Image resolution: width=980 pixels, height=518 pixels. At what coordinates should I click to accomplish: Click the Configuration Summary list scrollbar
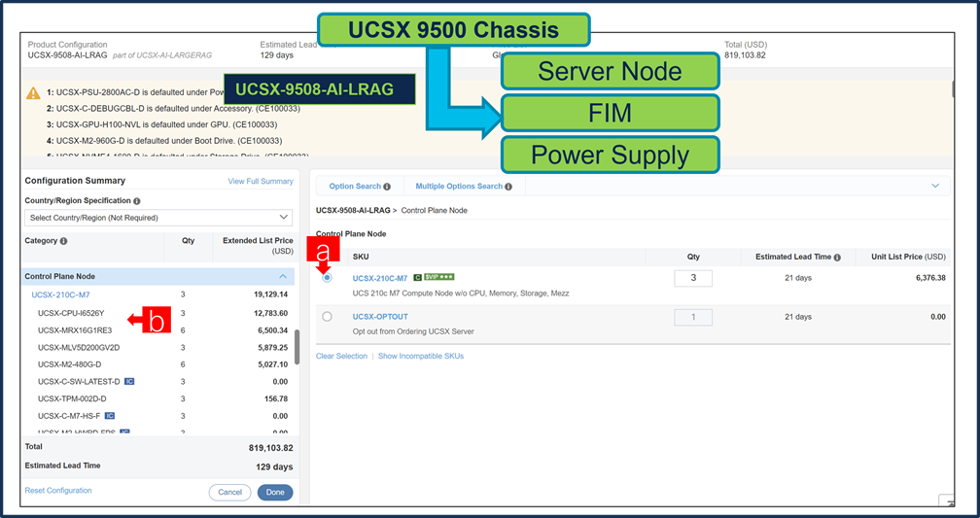coord(297,347)
